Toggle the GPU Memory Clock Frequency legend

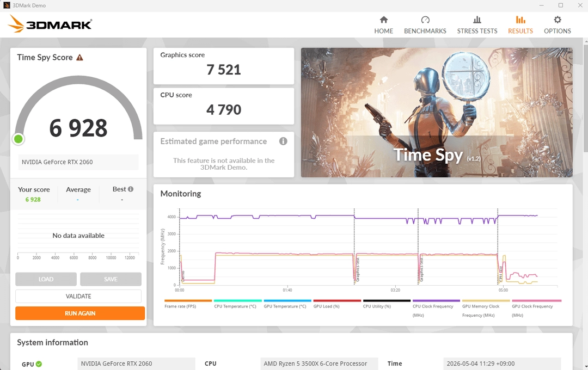click(486, 309)
